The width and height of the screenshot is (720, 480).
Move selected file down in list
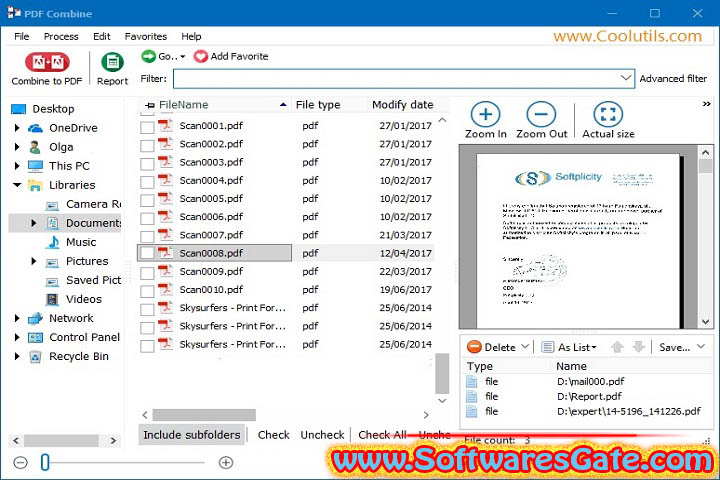(x=638, y=347)
